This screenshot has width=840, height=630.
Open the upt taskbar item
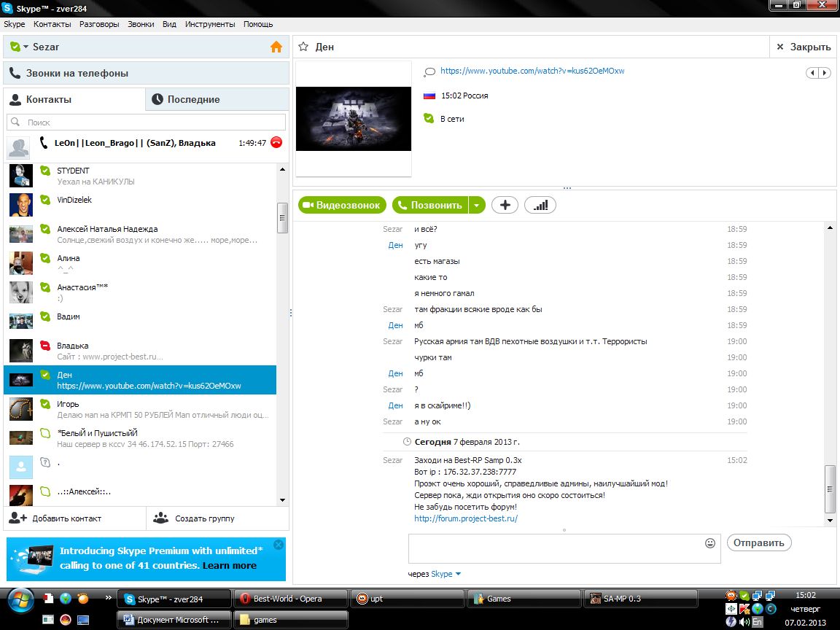point(407,599)
